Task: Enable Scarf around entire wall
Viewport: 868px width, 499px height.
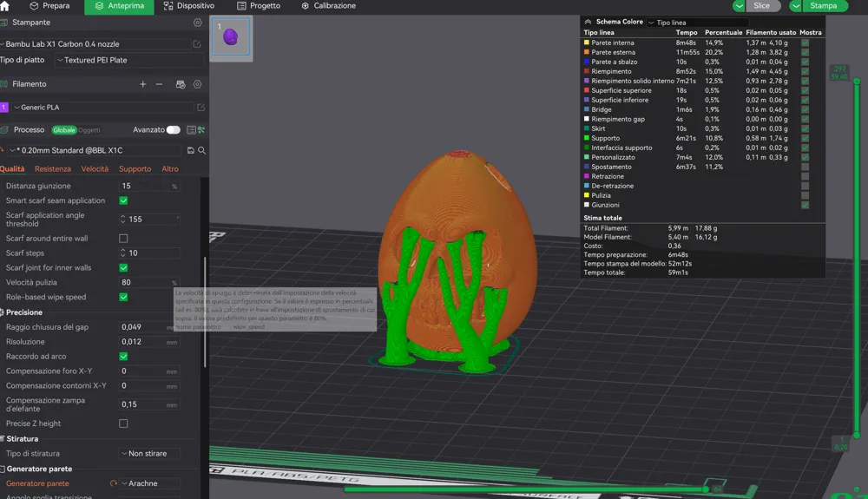Action: click(x=123, y=239)
